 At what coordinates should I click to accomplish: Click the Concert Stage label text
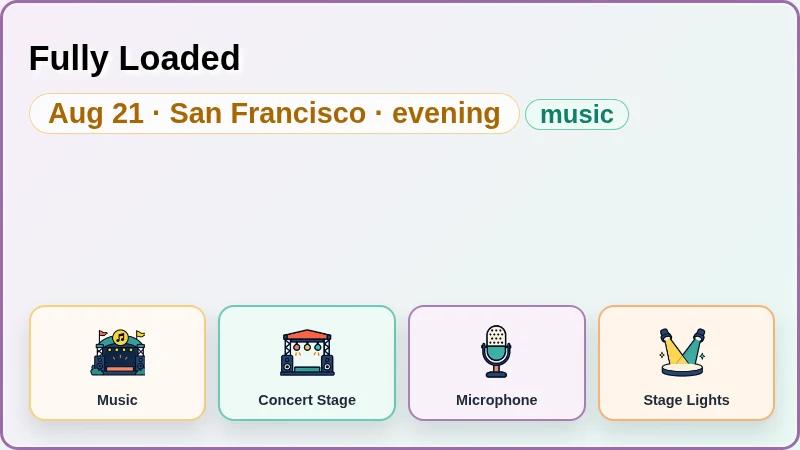point(307,400)
